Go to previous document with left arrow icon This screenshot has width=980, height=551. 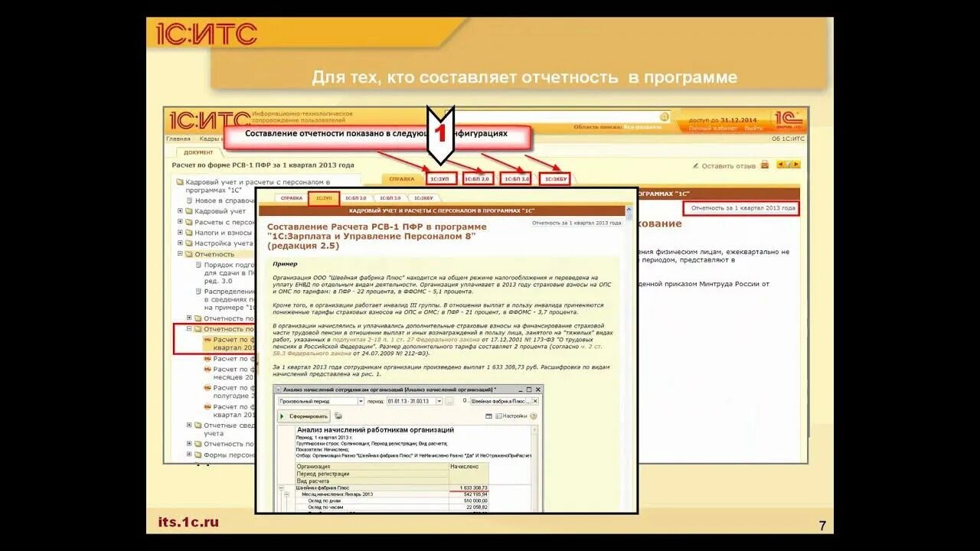click(782, 165)
